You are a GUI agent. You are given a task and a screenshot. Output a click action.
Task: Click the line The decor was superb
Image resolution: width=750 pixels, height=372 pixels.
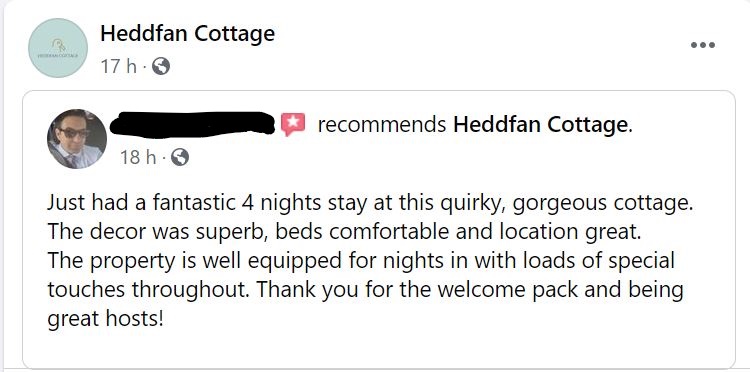pos(344,232)
